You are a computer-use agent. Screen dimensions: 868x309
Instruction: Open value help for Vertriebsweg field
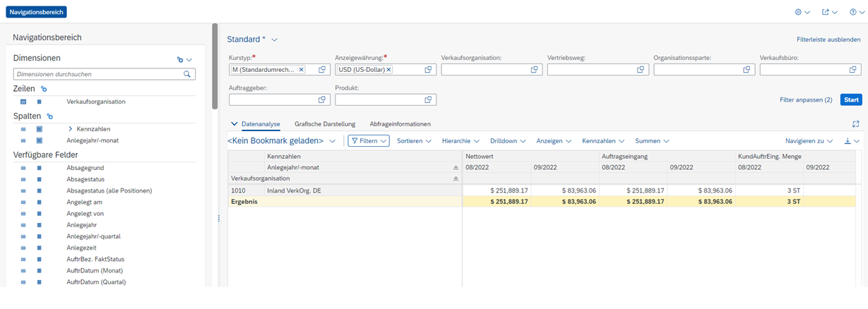(641, 70)
